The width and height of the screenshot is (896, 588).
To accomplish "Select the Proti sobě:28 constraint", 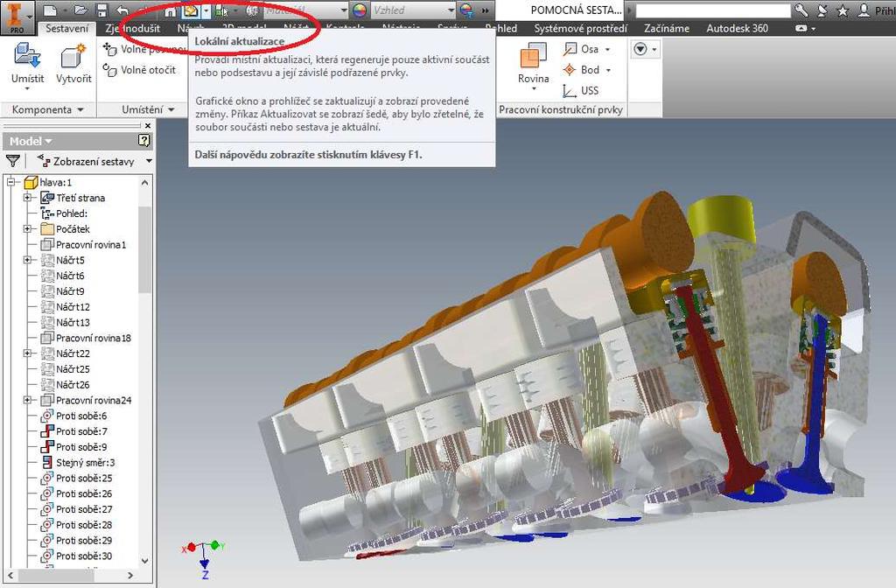I will pos(77,525).
